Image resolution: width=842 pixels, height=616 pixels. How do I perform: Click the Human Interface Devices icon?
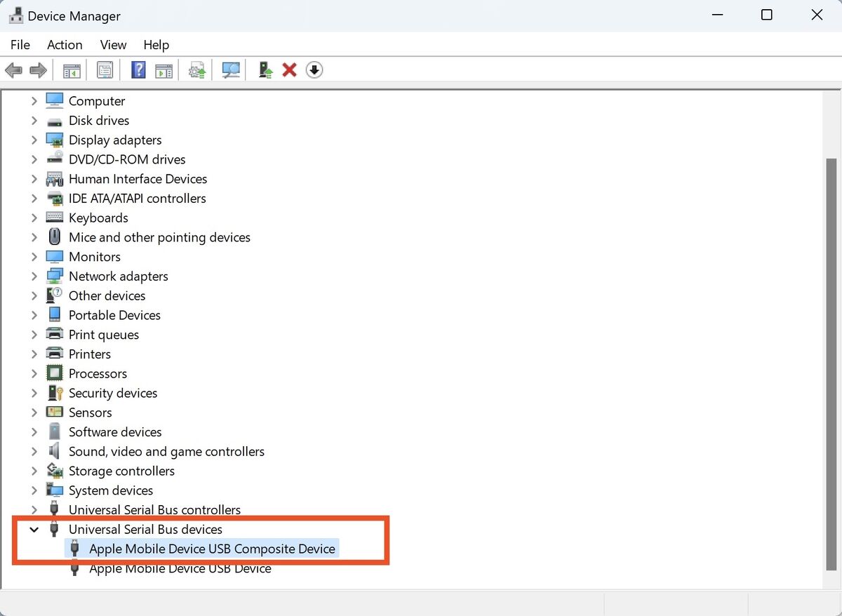[x=54, y=179]
